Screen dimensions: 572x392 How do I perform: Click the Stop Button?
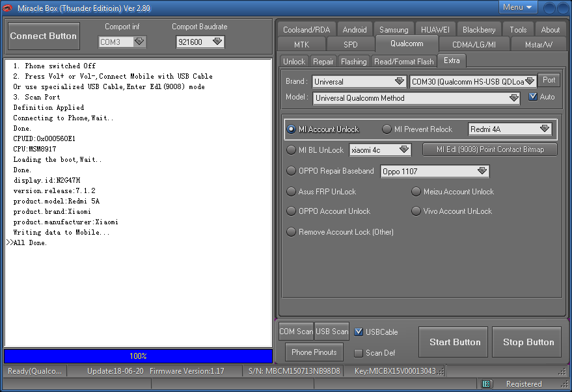click(x=526, y=342)
